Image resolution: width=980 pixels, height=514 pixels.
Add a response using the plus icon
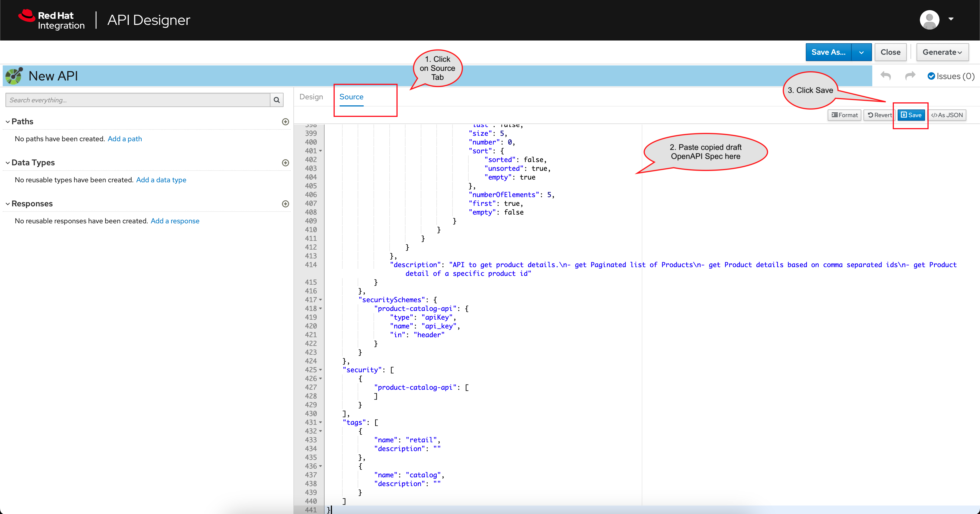click(x=285, y=204)
